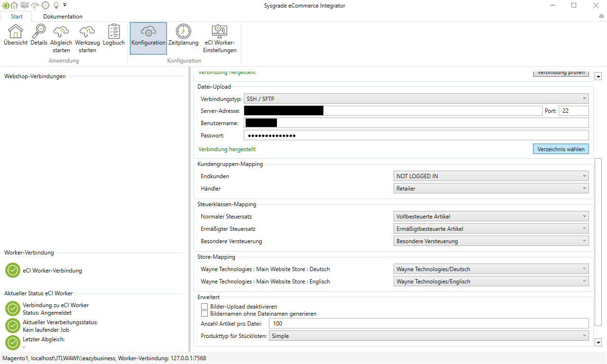
Task: Click the Verbindung prüfen button
Action: click(561, 73)
